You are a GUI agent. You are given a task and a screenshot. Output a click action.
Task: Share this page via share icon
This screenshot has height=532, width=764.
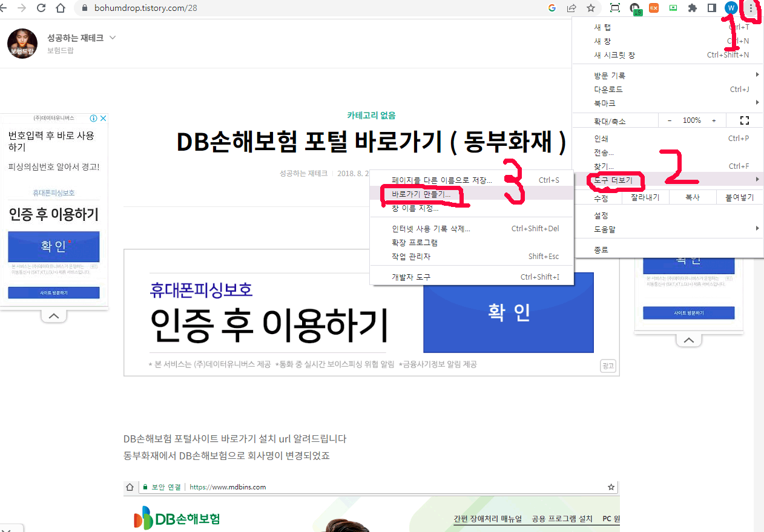571,8
